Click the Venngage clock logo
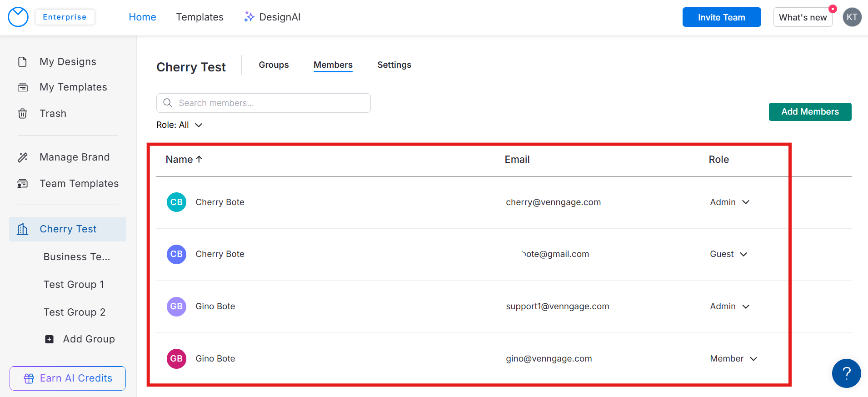The image size is (868, 397). [x=18, y=17]
